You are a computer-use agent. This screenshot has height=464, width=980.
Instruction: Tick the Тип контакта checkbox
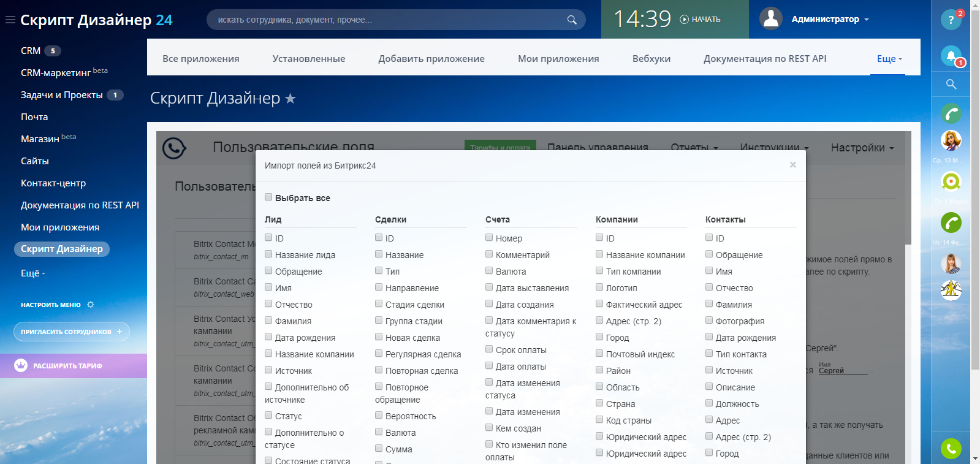tap(709, 353)
